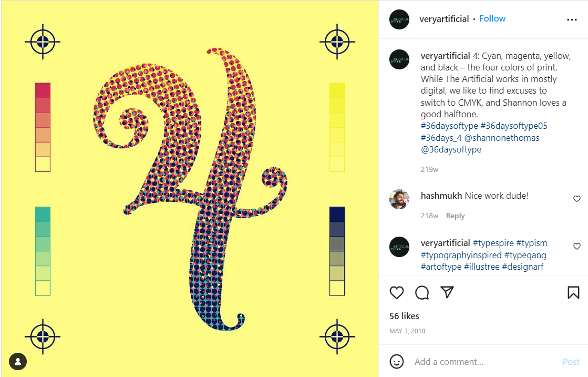Screen dimensions: 588x377
Task: View the 56 likes list
Action: click(404, 316)
